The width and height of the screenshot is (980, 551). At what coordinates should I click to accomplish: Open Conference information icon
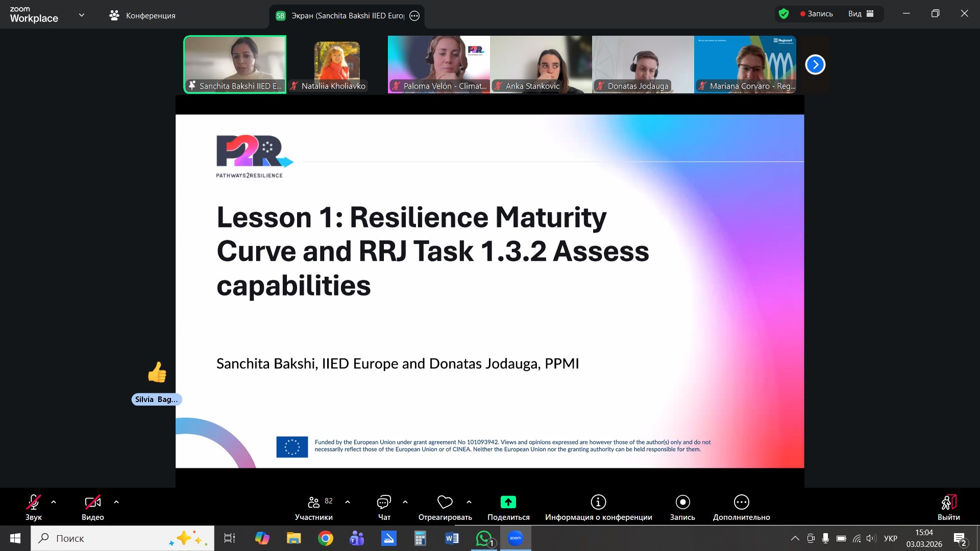tap(598, 503)
